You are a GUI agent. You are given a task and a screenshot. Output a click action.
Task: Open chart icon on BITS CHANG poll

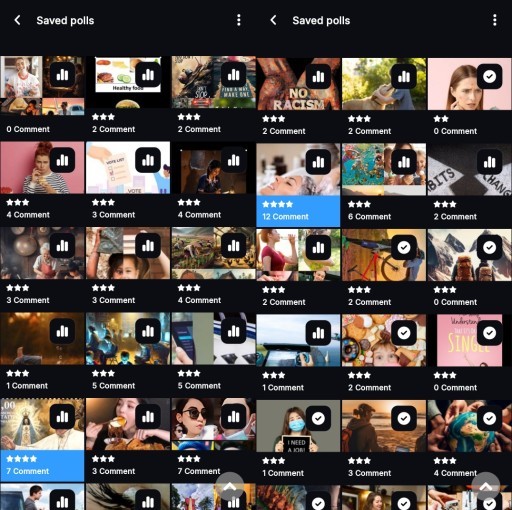point(489,162)
